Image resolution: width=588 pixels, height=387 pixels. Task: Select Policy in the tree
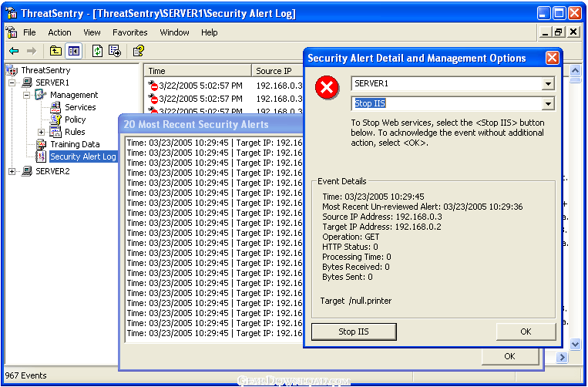[75, 119]
